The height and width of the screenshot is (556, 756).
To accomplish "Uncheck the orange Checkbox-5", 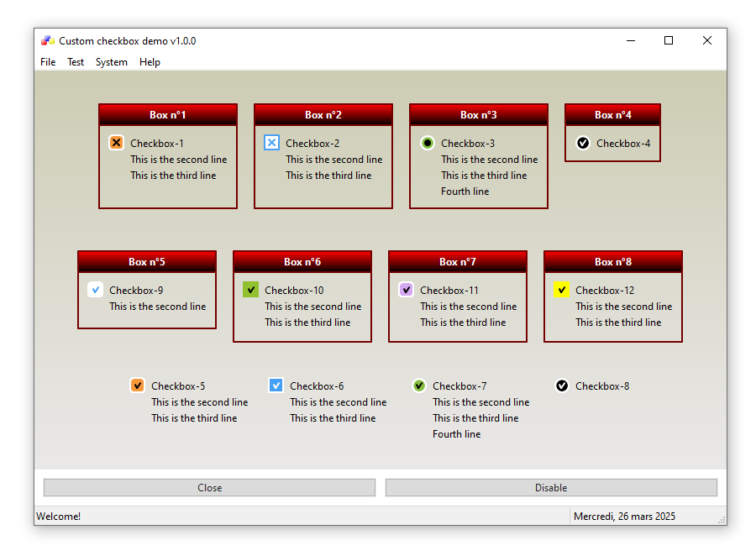I will [x=138, y=386].
